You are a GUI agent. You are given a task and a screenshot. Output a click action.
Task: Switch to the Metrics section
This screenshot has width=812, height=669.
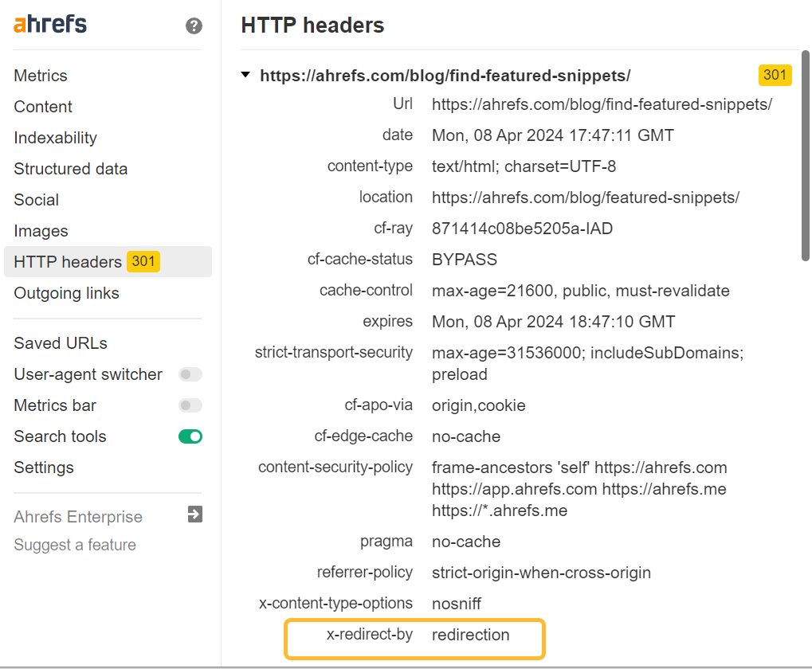40,76
